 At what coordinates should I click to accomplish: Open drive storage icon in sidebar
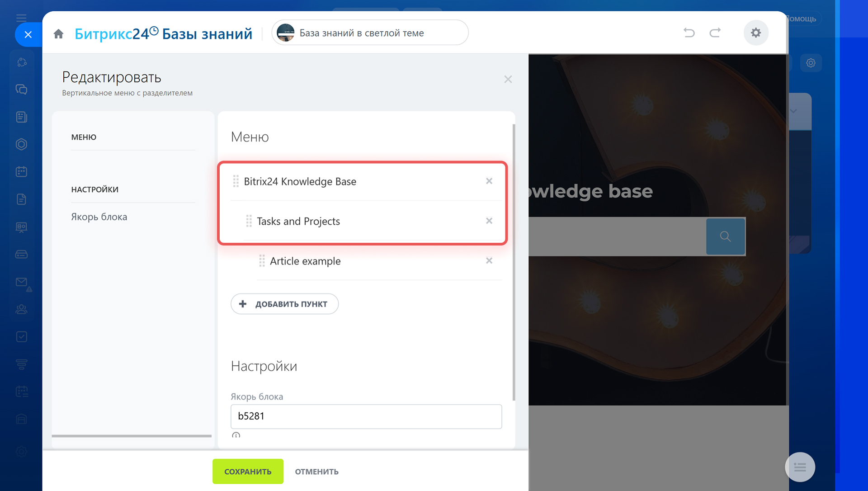(x=21, y=254)
